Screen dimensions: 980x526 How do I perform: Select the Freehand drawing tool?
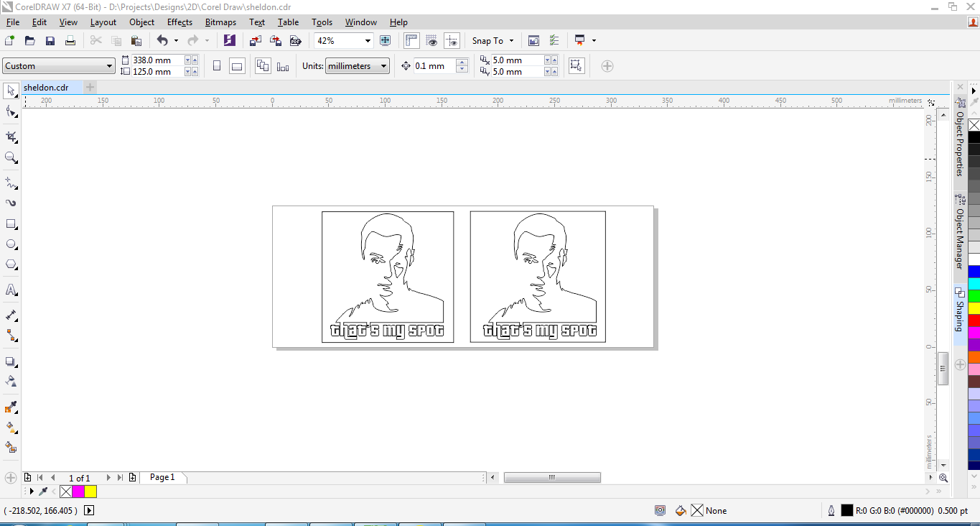[x=11, y=183]
